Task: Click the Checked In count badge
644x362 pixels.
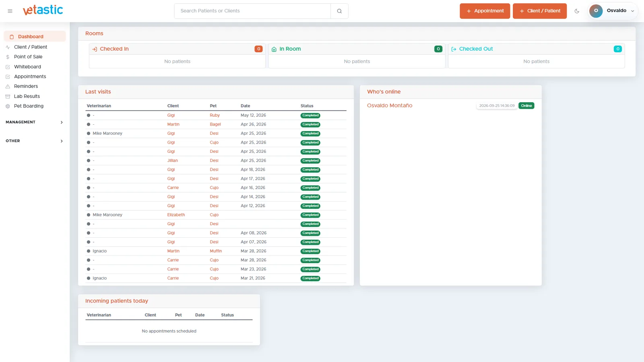Action: click(x=258, y=49)
